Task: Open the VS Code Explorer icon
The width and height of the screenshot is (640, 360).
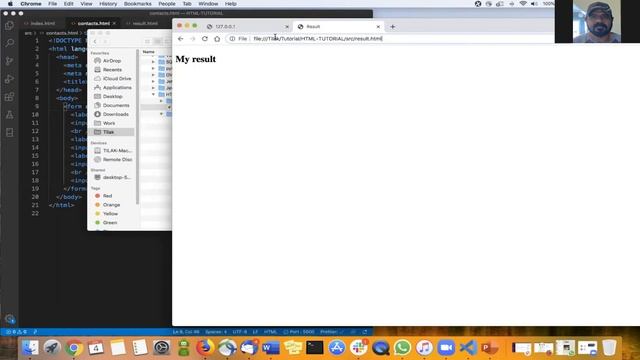Action: point(9,25)
